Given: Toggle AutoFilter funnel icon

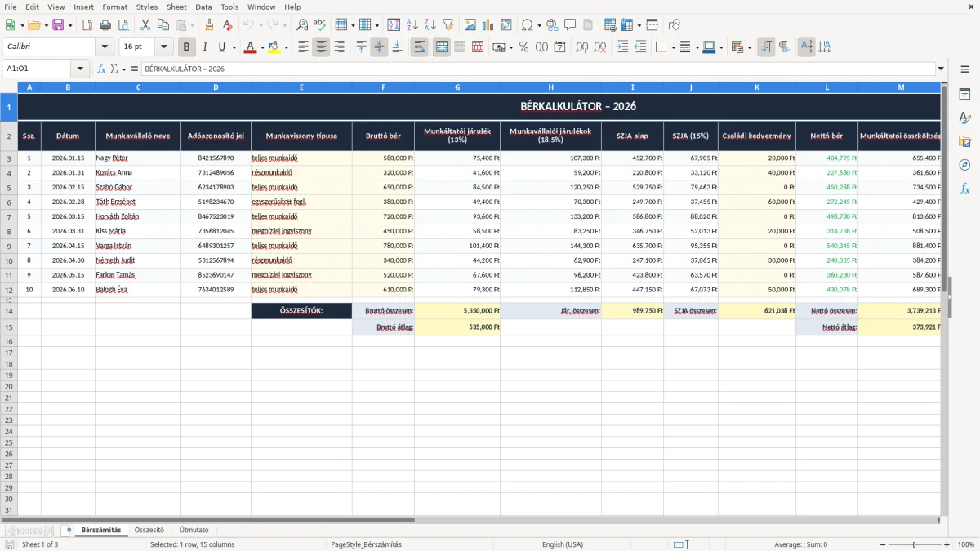Looking at the screenshot, I should (x=448, y=25).
